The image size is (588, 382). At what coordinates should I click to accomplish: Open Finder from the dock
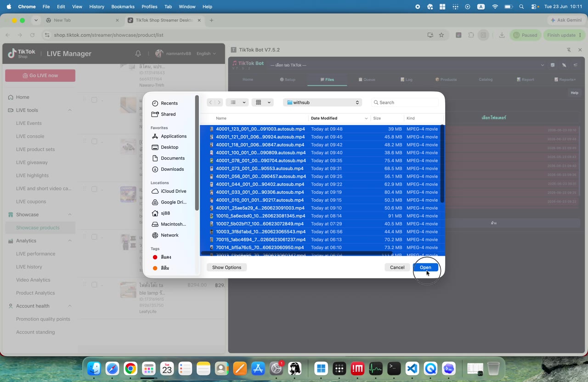click(94, 368)
